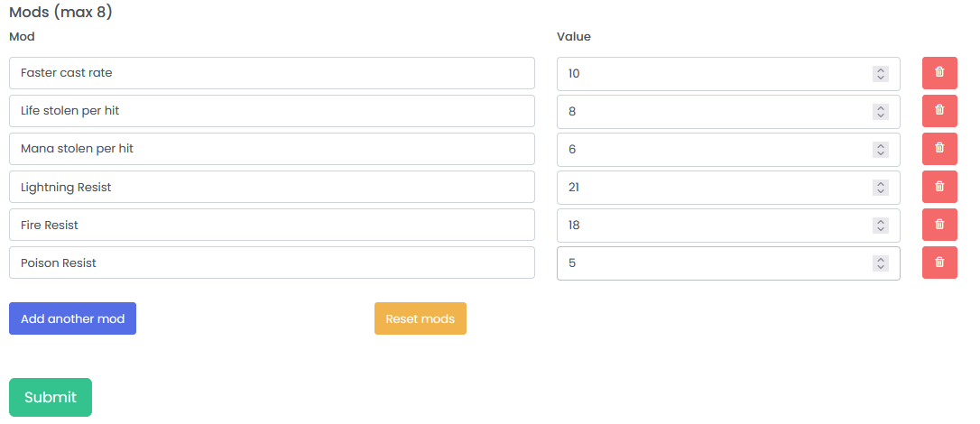Click stepper on Fire Resist value
980x424 pixels.
(881, 226)
